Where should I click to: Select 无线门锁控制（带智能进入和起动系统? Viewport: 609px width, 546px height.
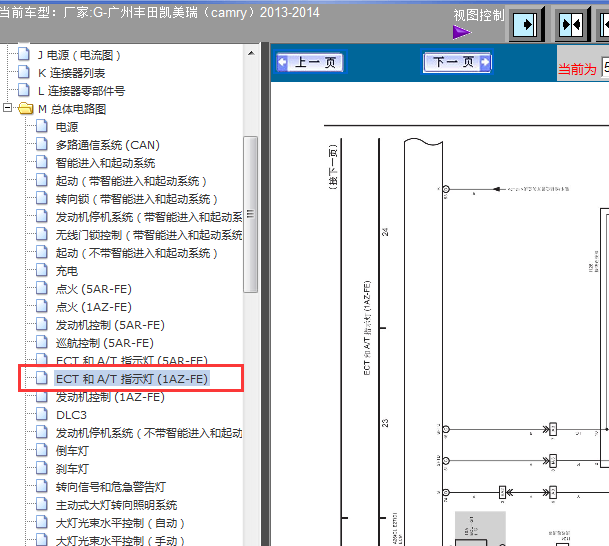click(x=149, y=235)
